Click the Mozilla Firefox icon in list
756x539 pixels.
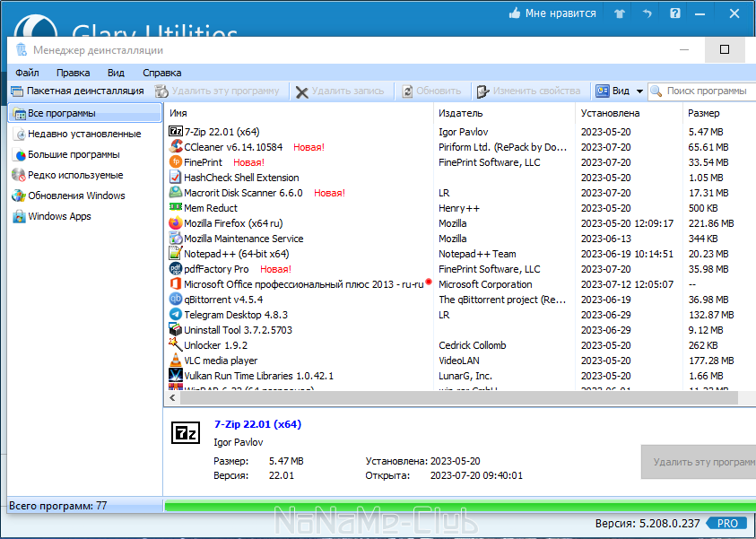[x=176, y=222]
